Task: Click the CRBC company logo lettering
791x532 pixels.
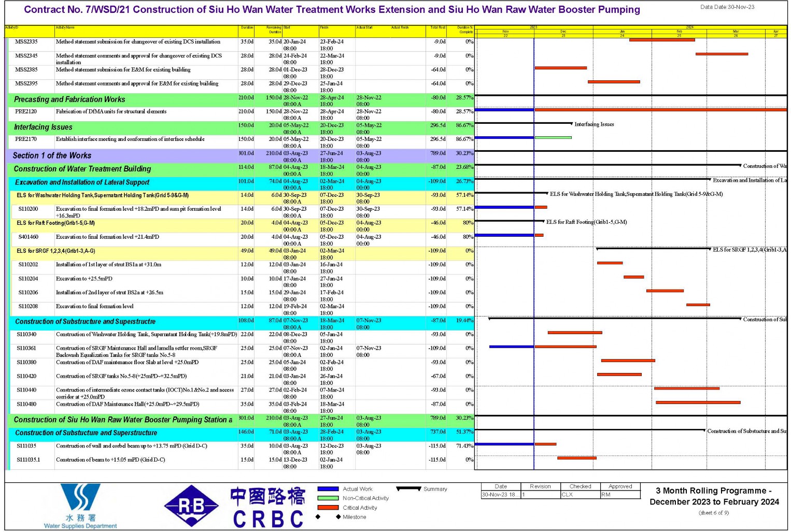Action: (x=268, y=508)
